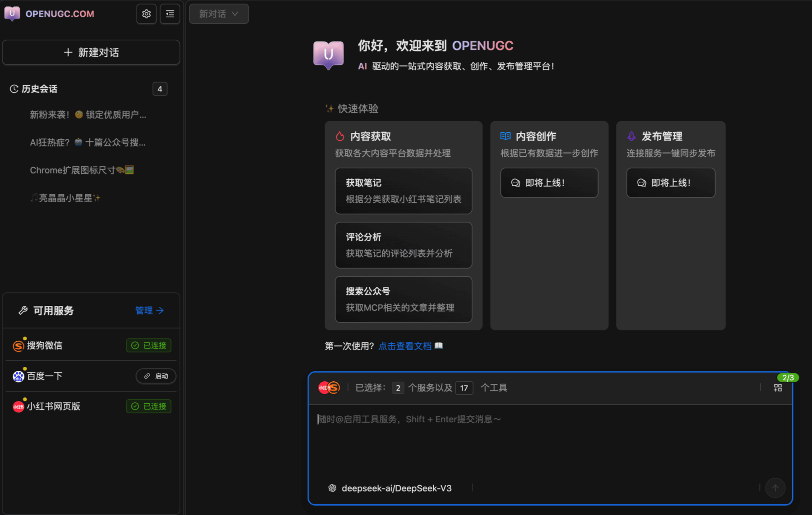Click the 内容获取 heading
This screenshot has width=812, height=515.
pyautogui.click(x=371, y=136)
